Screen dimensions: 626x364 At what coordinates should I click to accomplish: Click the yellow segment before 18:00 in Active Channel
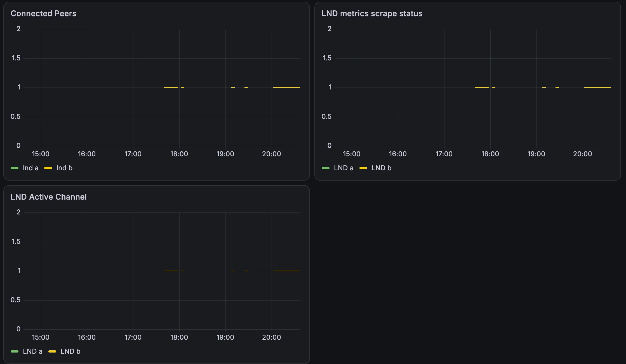pyautogui.click(x=171, y=271)
